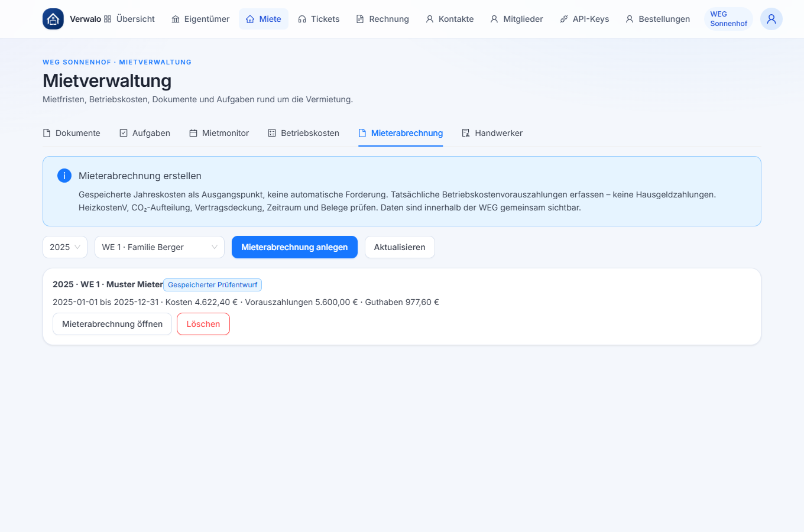Open the Übersicht navigation item
This screenshot has height=532, width=804.
129,19
